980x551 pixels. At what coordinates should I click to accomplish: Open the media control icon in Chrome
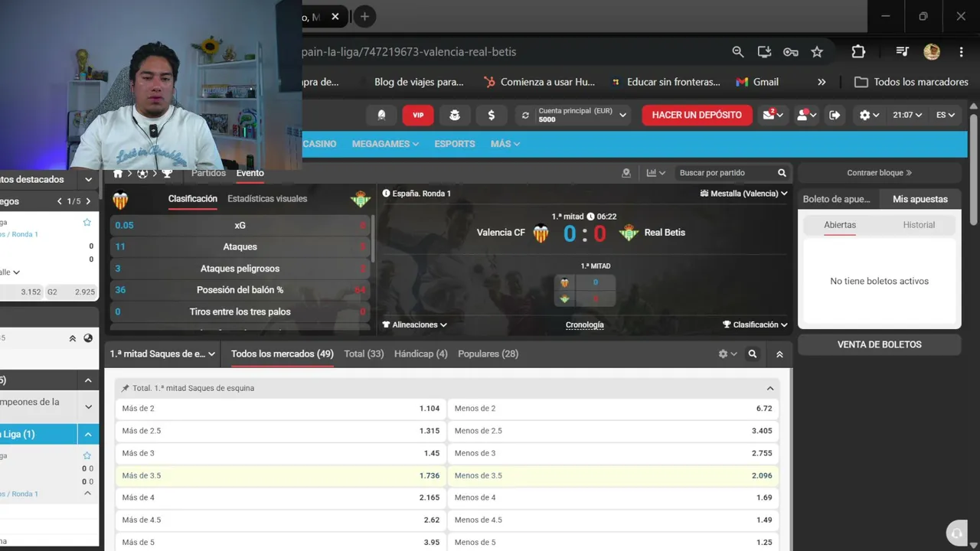pos(903,52)
